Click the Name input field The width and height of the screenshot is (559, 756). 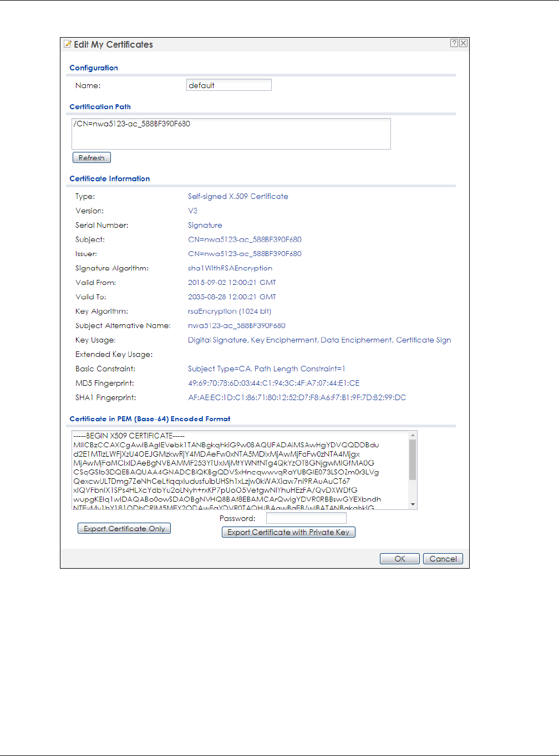coord(229,85)
